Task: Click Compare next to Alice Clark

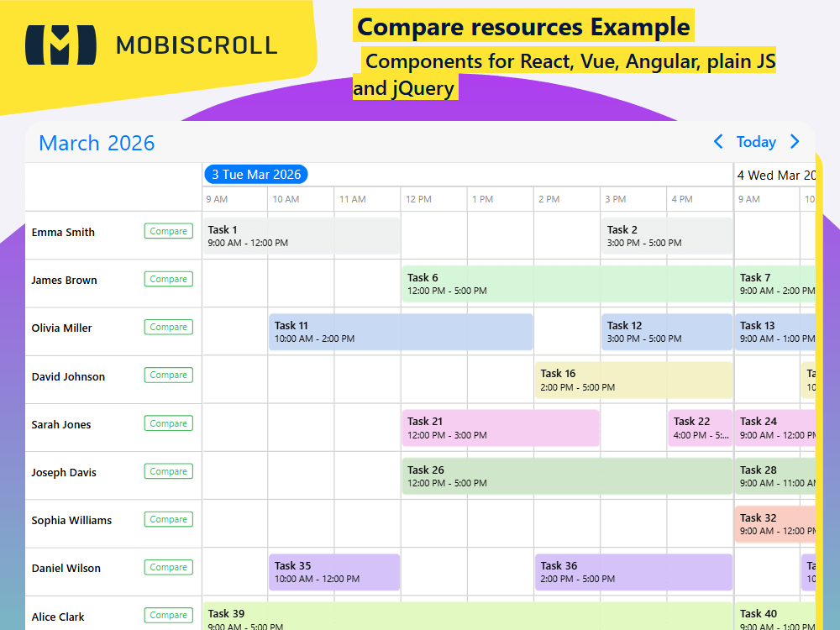Action: pos(168,615)
